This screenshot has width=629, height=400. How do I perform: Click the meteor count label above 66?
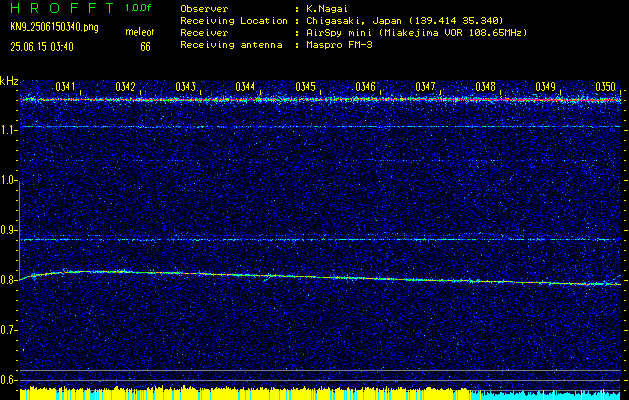pyautogui.click(x=140, y=32)
